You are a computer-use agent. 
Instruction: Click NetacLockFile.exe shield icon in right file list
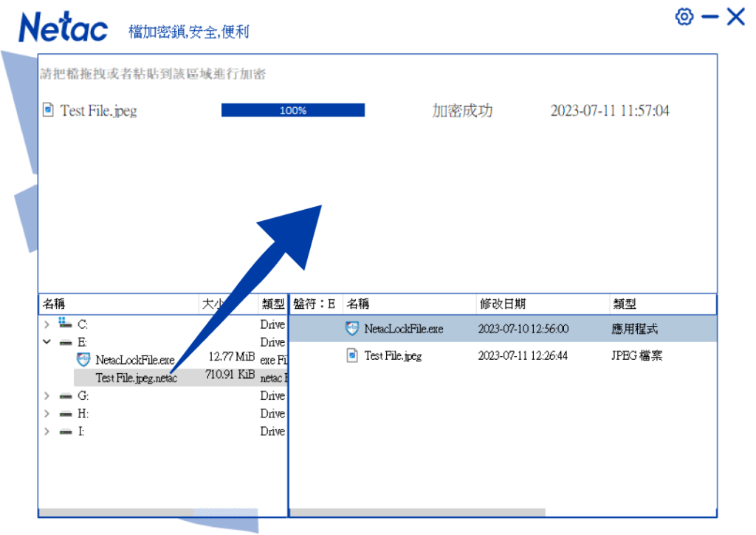tap(352, 329)
